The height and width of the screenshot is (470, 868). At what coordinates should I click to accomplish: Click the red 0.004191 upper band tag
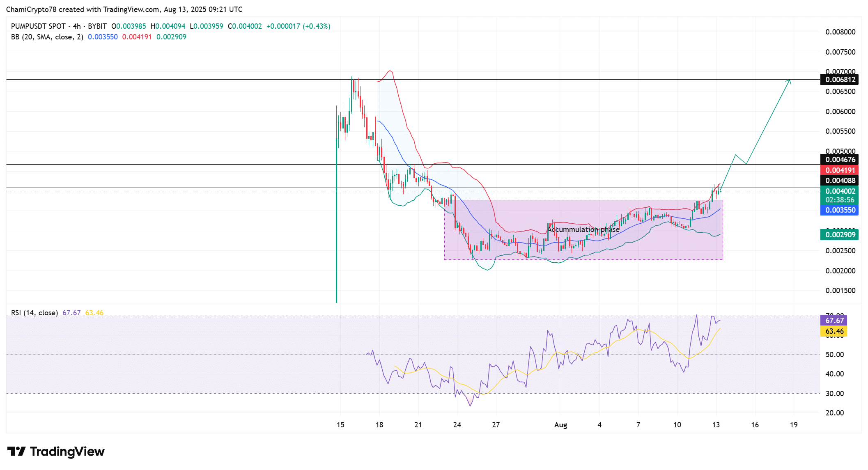tap(840, 170)
